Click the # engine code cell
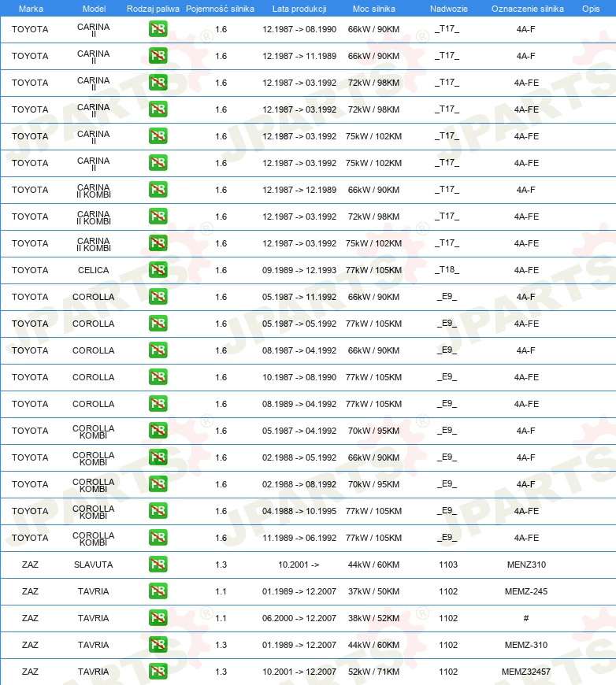 (526, 618)
